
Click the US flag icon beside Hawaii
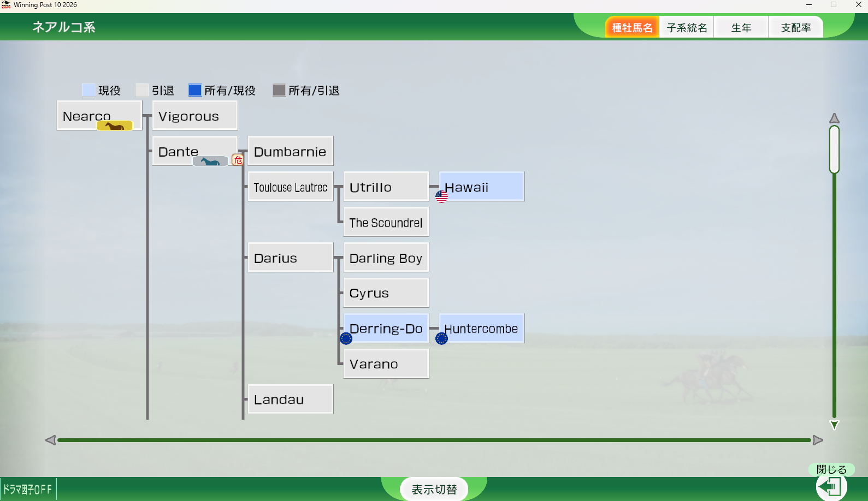point(441,196)
